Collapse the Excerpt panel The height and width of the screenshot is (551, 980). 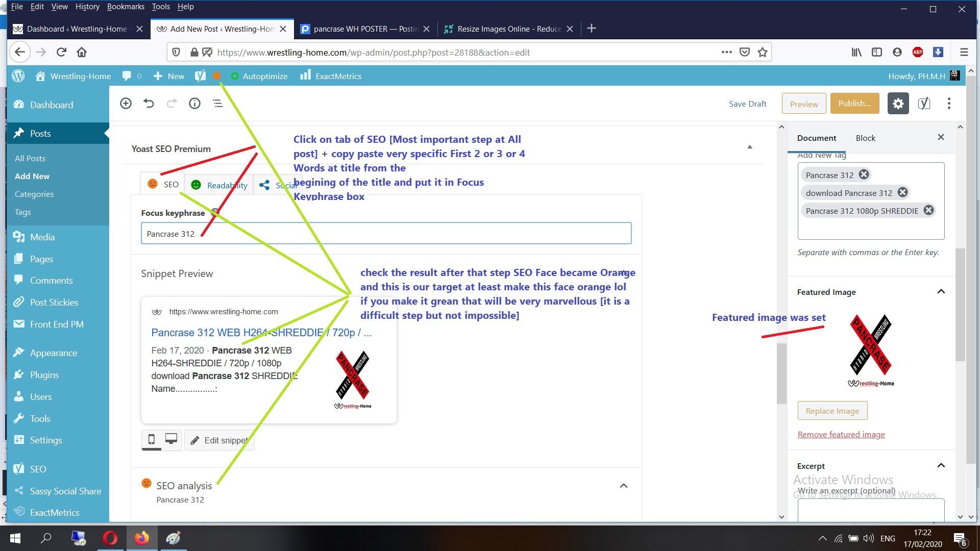941,465
